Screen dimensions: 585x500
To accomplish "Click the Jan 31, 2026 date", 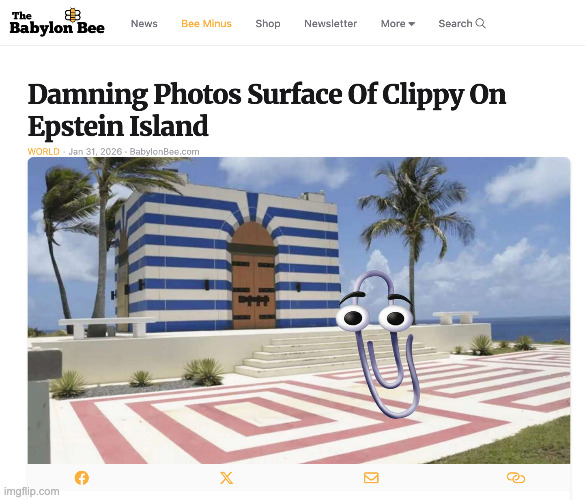I will pyautogui.click(x=95, y=151).
